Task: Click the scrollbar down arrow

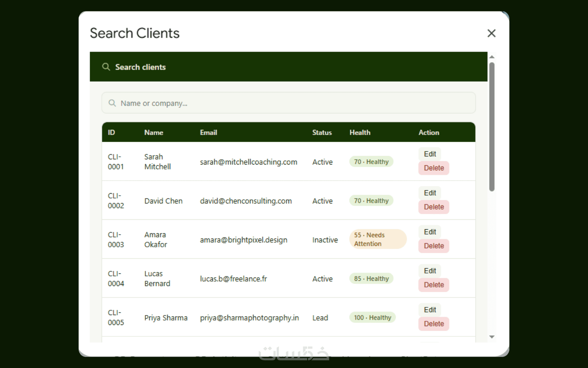Action: coord(492,337)
